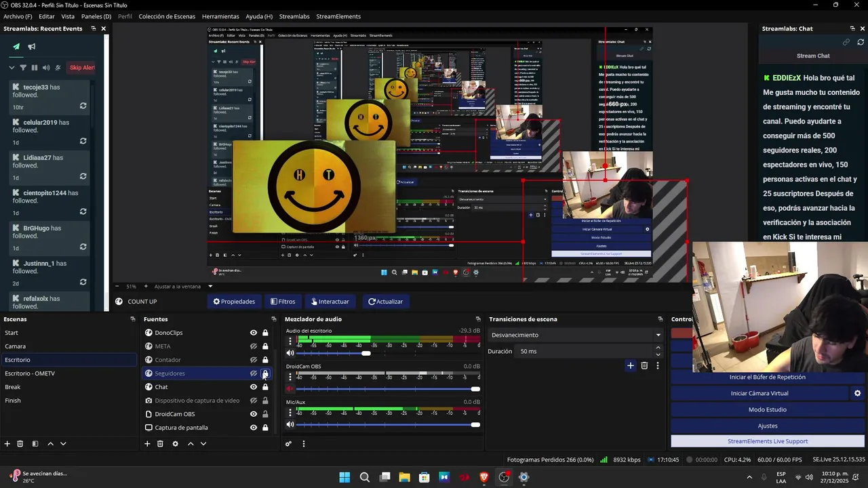
Task: Open audio mixer options menu at bottom
Action: (304, 444)
